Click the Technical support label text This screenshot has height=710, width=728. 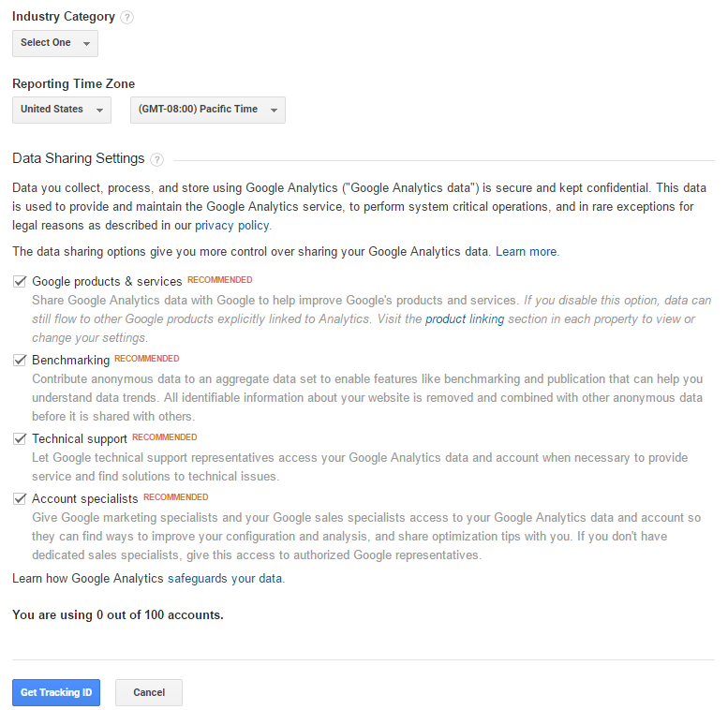point(80,439)
